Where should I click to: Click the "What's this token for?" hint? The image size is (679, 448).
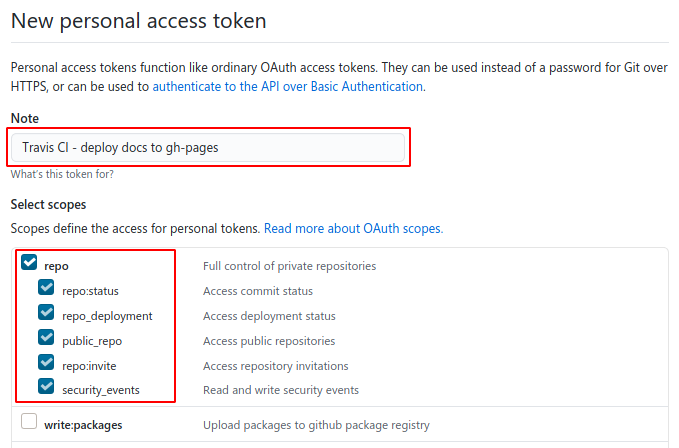(62, 174)
